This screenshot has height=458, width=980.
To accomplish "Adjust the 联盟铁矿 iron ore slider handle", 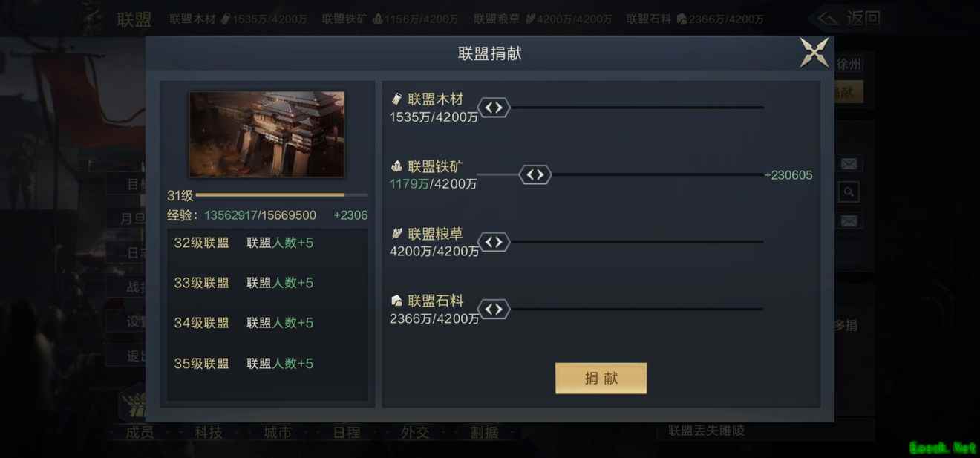I will [535, 175].
